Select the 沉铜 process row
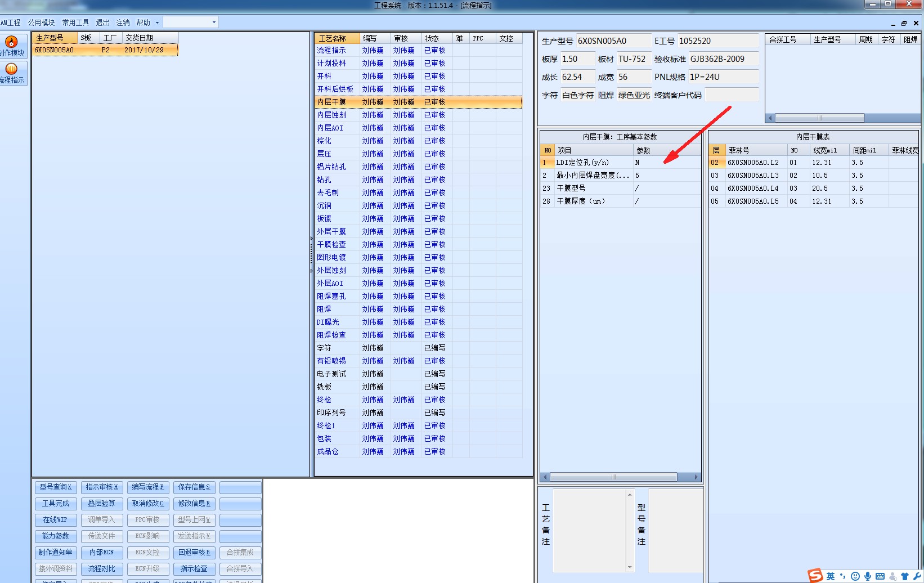This screenshot has height=583, width=924. pos(418,206)
